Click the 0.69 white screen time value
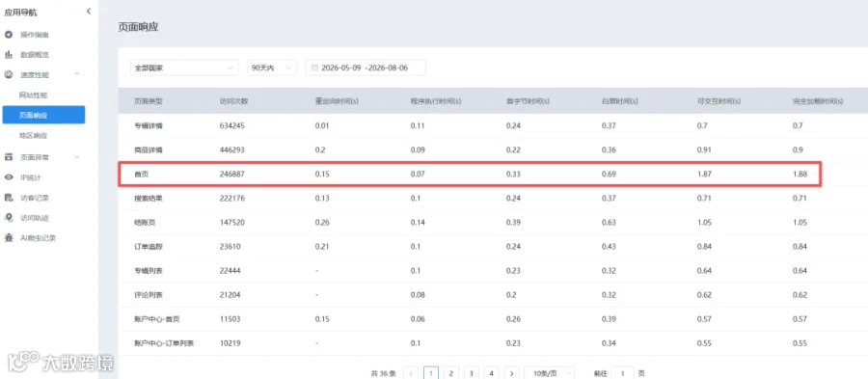 point(609,174)
